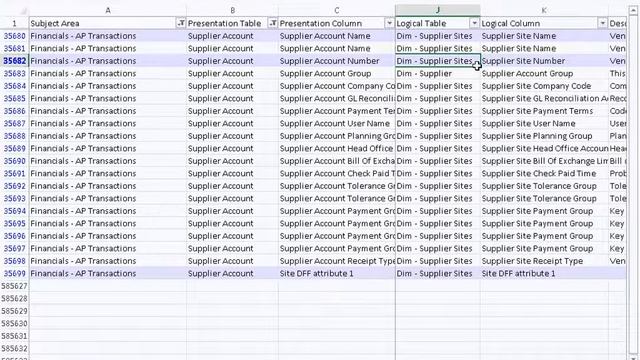Click the 'Supplier Site Number' cell
Image resolution: width=640 pixels, height=360 pixels.
pos(544,61)
